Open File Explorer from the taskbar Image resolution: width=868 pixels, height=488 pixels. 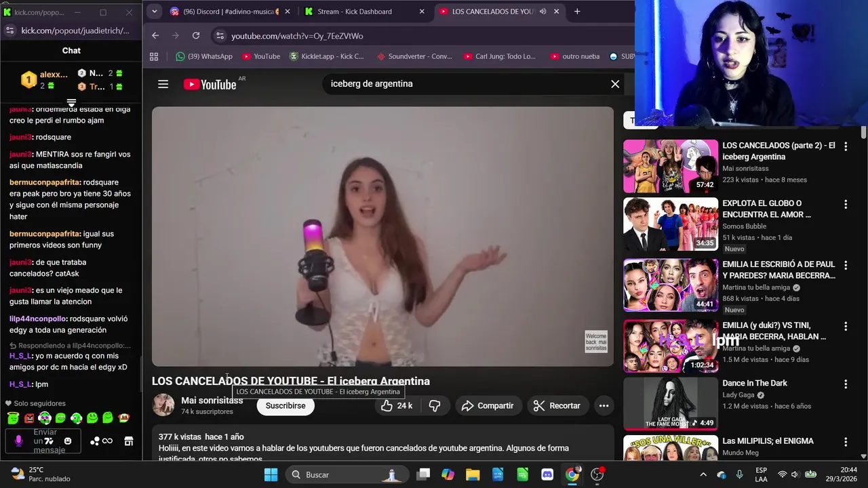coord(473,474)
